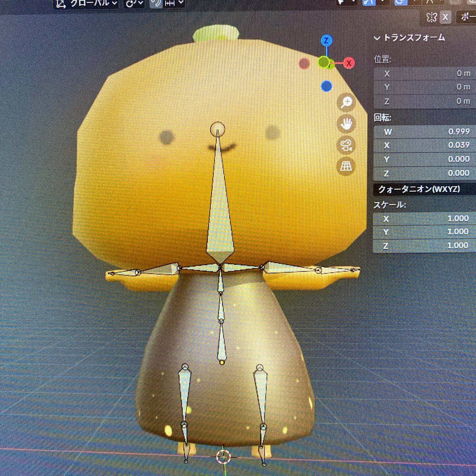476x476 pixels.
Task: Click the ボー button at panel top
Action: pos(467,17)
